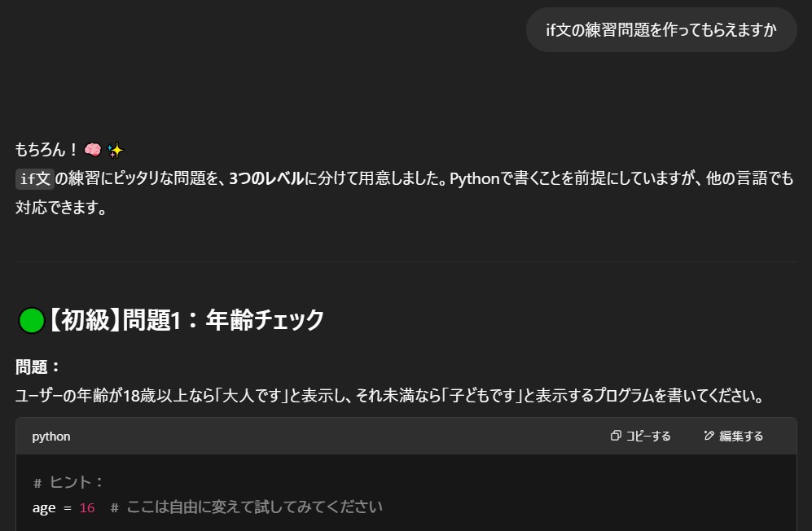Click the bold 問題: label
Screen dimensions: 812x531
tap(38, 367)
